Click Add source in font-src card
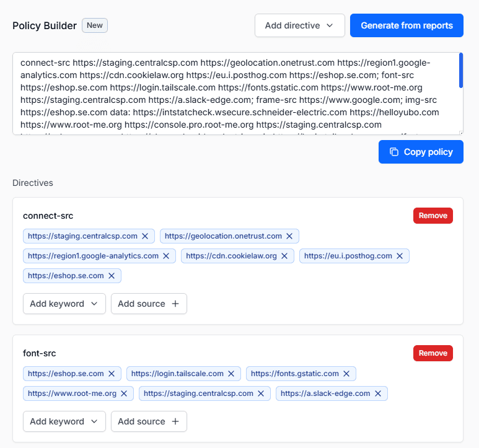This screenshot has height=448, width=479. [x=149, y=421]
